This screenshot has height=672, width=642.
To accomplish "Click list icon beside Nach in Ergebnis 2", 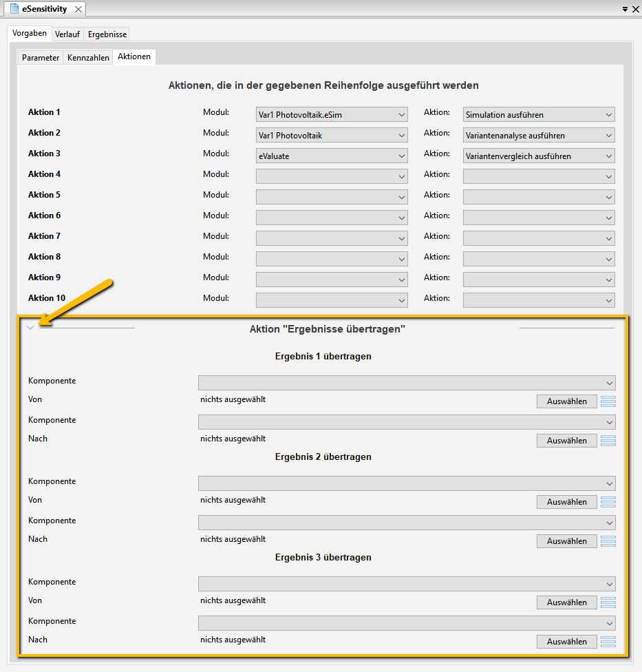I will [608, 541].
